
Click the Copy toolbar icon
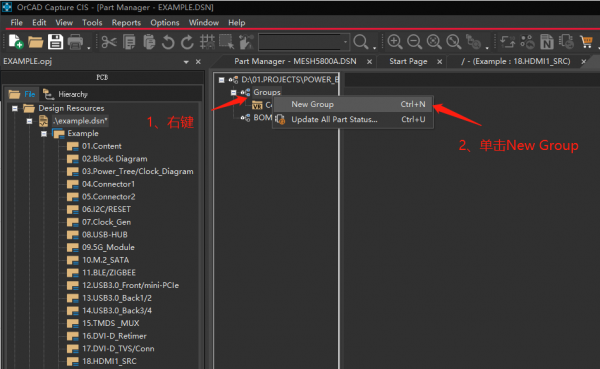point(129,42)
